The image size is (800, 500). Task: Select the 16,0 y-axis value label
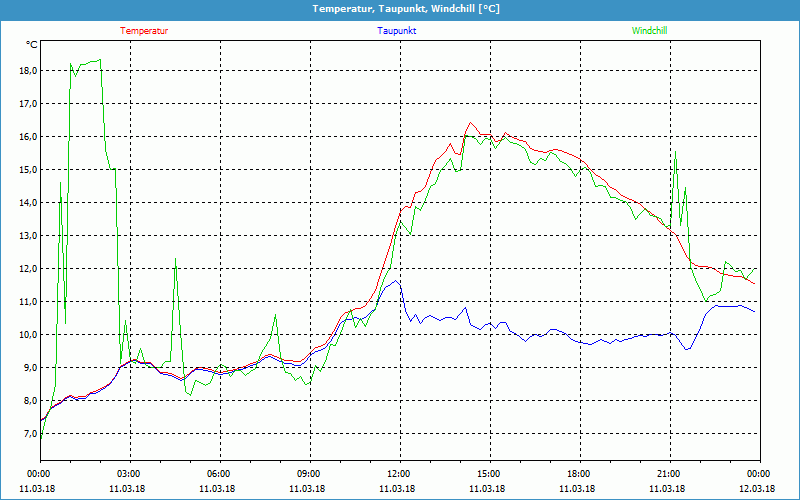coord(27,137)
